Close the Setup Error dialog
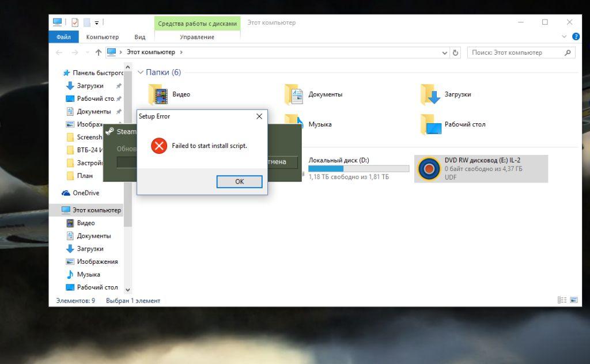The image size is (590, 364). pos(259,116)
